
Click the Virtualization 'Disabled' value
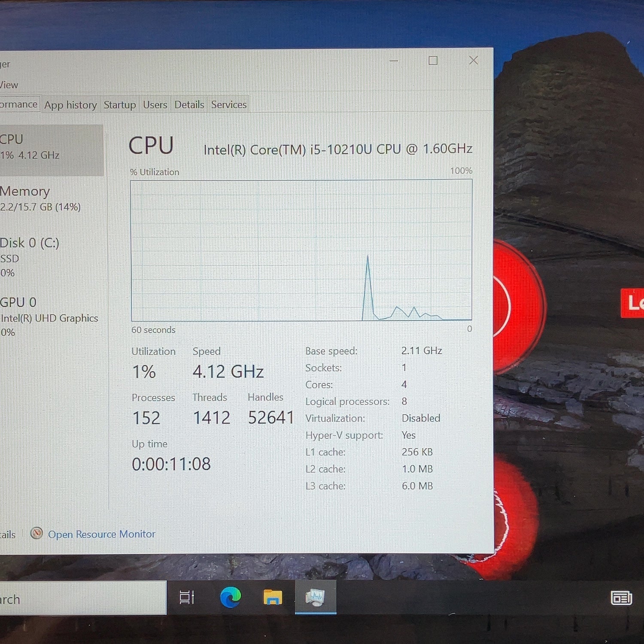(421, 418)
